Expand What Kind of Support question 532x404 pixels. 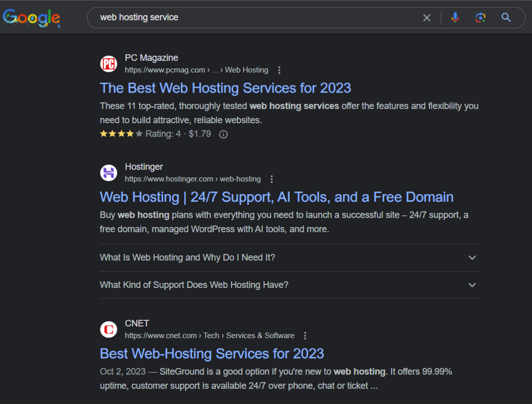click(290, 285)
